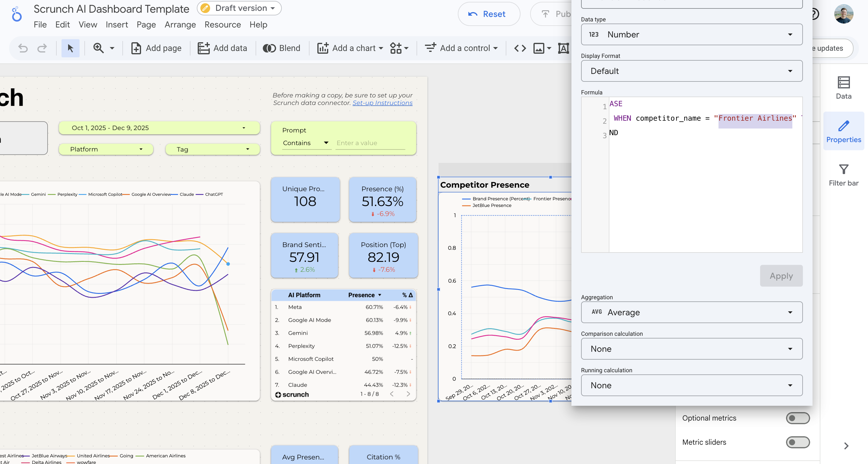This screenshot has height=464, width=868.
Task: Click the Prompt value input field
Action: pos(370,143)
